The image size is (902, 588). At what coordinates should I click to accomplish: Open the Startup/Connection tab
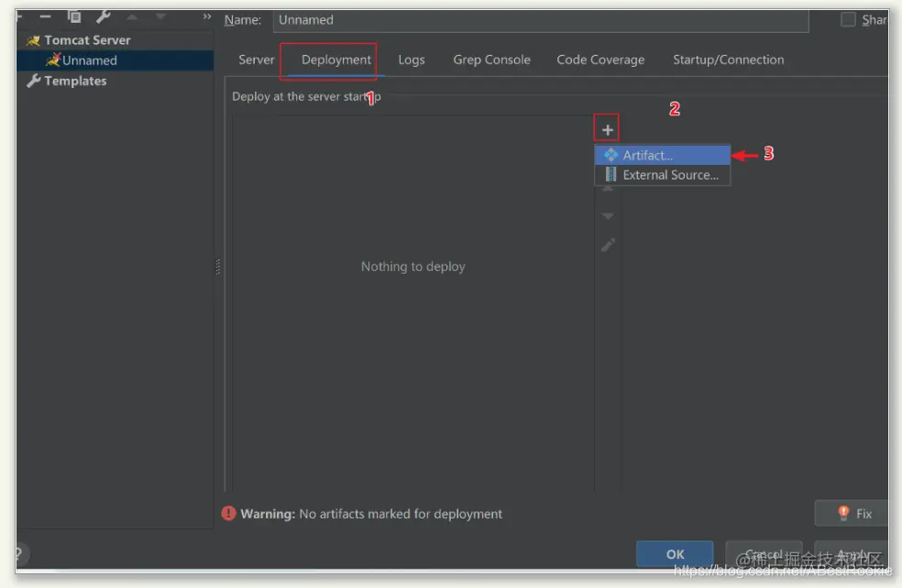click(x=728, y=60)
